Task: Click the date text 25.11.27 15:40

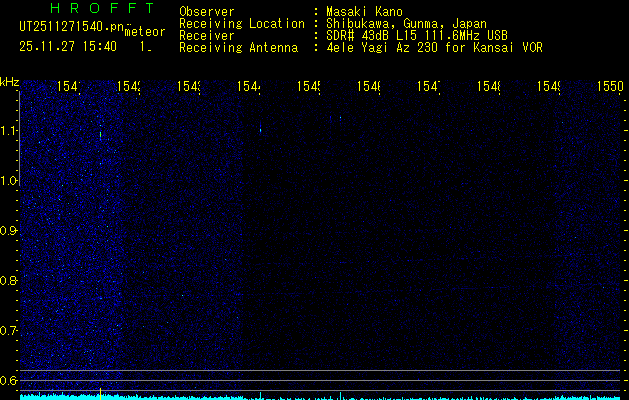Action: click(x=68, y=47)
